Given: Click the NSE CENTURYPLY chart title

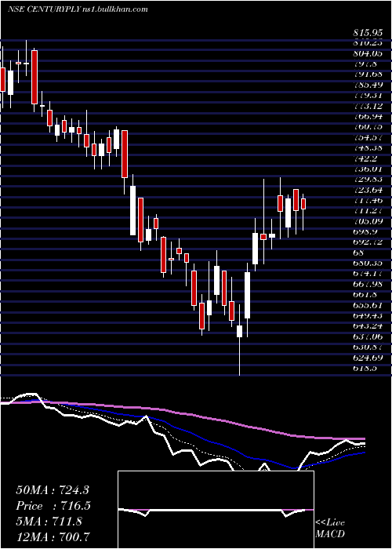Looking at the screenshot, I should pos(78,9).
